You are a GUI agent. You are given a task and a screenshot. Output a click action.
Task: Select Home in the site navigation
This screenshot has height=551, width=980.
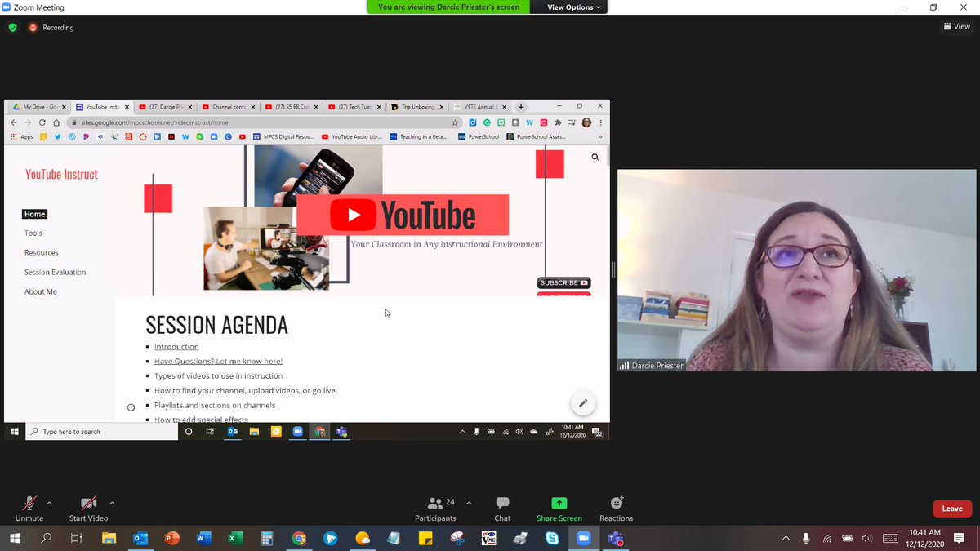(x=35, y=214)
